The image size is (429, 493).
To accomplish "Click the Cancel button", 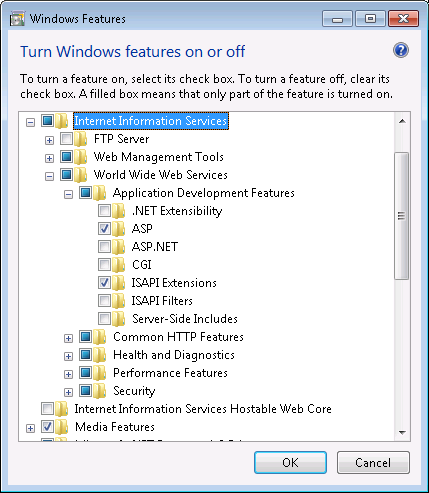I will coord(373,463).
